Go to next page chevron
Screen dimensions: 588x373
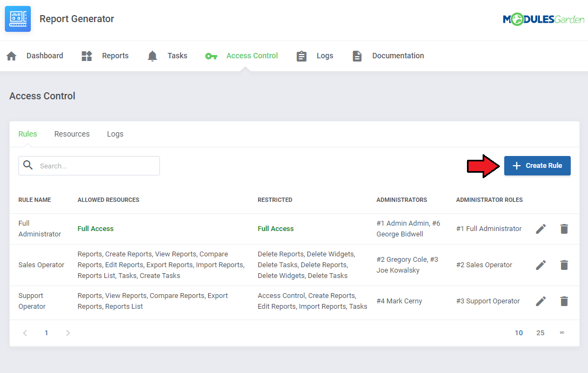pos(68,333)
